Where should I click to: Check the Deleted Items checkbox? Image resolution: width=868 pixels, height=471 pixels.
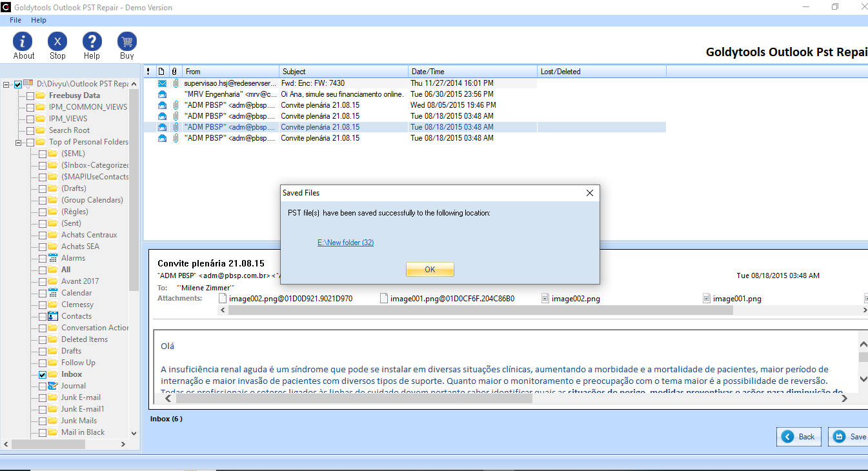[43, 339]
